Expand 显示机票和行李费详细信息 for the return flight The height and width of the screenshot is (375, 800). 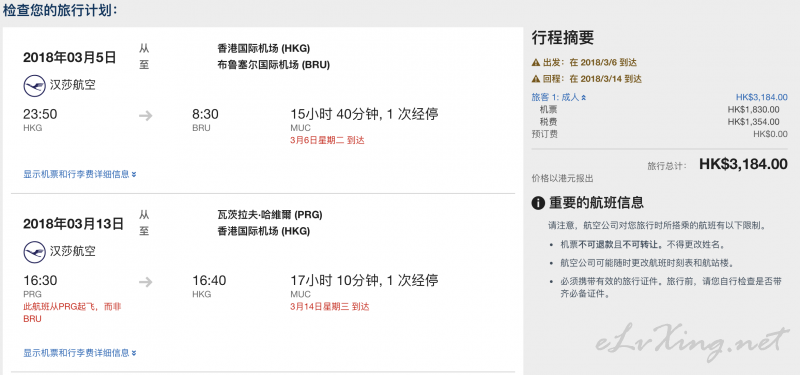point(80,353)
